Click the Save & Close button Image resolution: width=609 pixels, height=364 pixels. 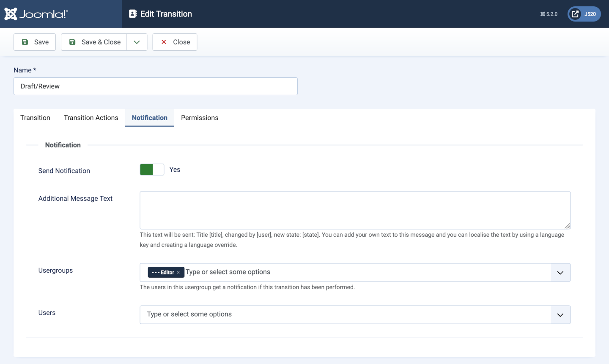tap(94, 42)
